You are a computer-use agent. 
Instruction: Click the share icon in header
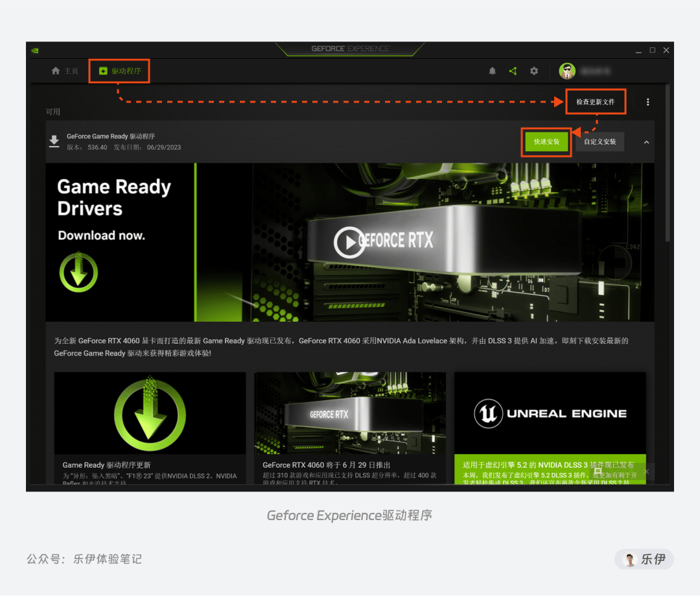pyautogui.click(x=513, y=71)
